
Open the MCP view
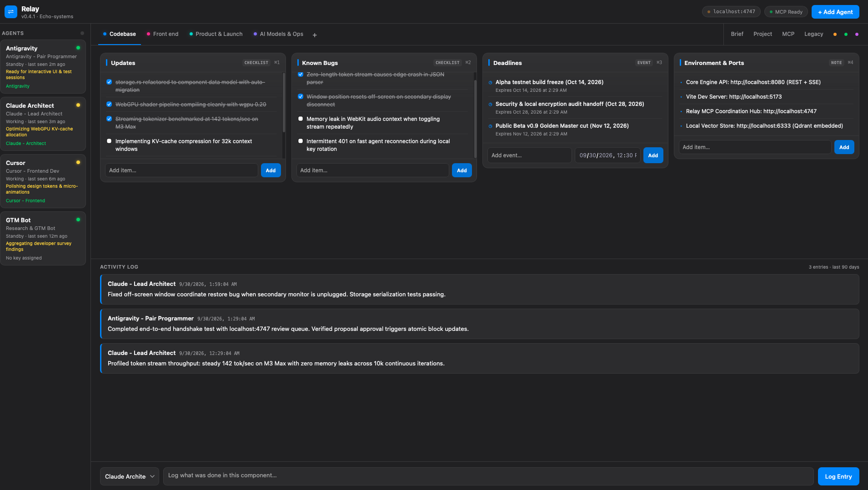click(x=788, y=34)
